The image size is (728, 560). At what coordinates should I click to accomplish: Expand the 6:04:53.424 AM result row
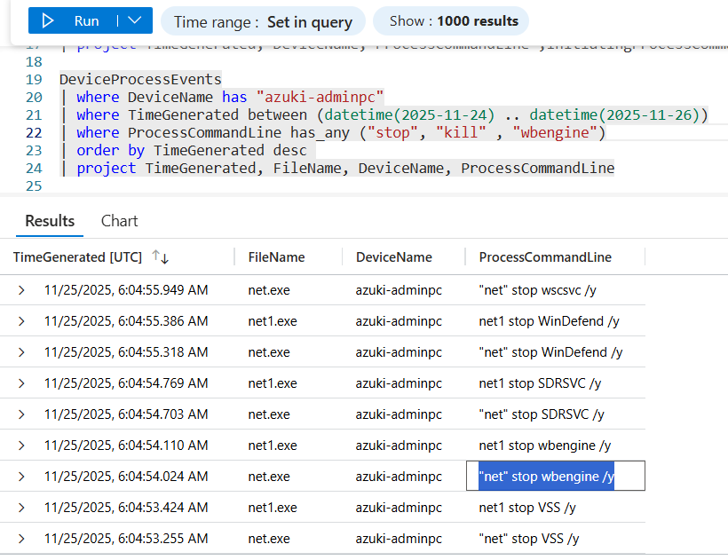[x=21, y=508]
